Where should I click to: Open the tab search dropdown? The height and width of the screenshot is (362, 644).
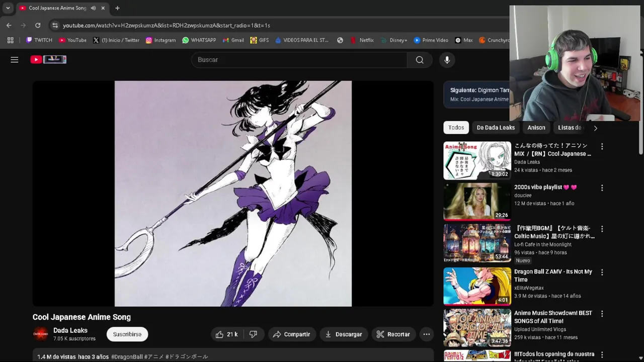click(x=8, y=8)
